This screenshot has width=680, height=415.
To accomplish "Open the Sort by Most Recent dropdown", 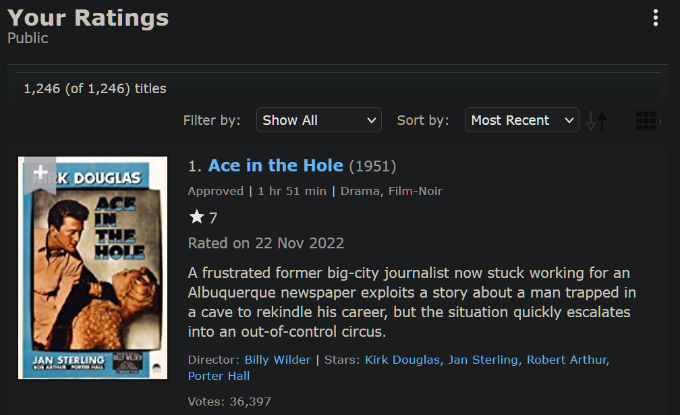I will [522, 120].
